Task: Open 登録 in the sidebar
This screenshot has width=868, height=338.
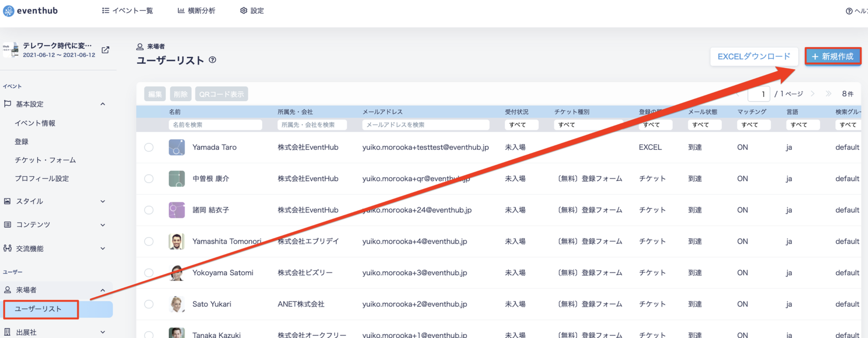Action: (22, 142)
